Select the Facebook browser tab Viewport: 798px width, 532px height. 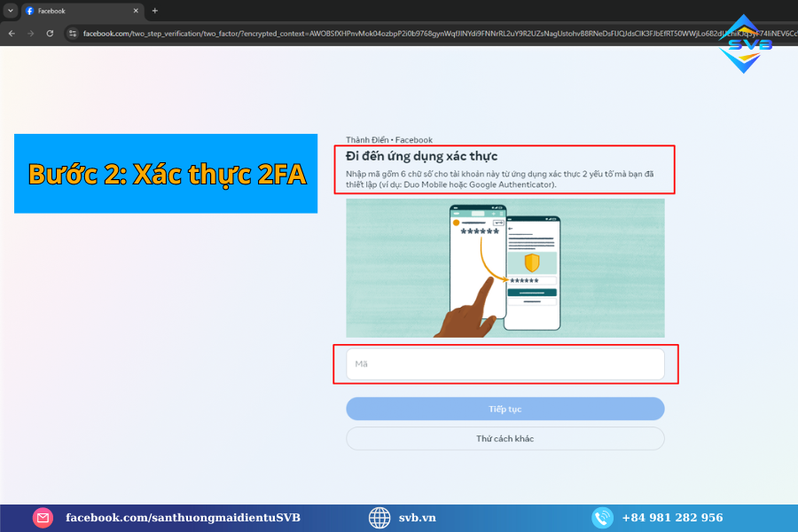[80, 11]
